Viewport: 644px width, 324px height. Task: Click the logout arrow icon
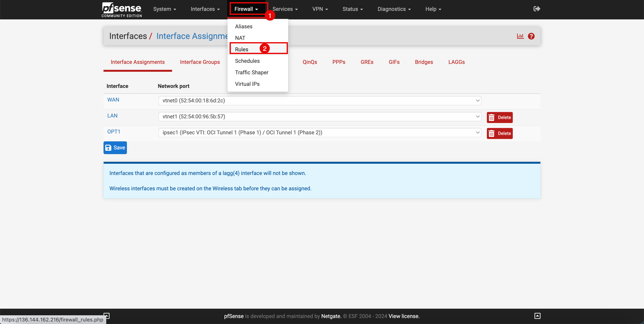pyautogui.click(x=537, y=9)
